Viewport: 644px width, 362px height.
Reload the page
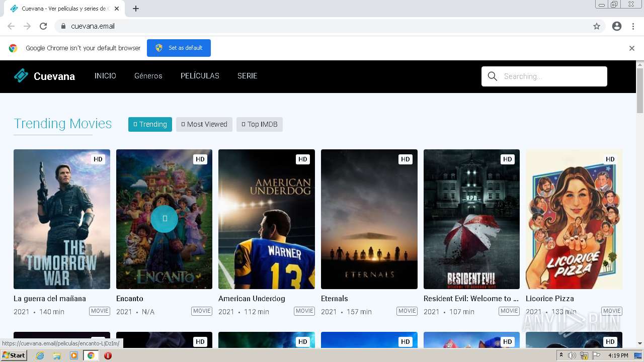[x=43, y=26]
